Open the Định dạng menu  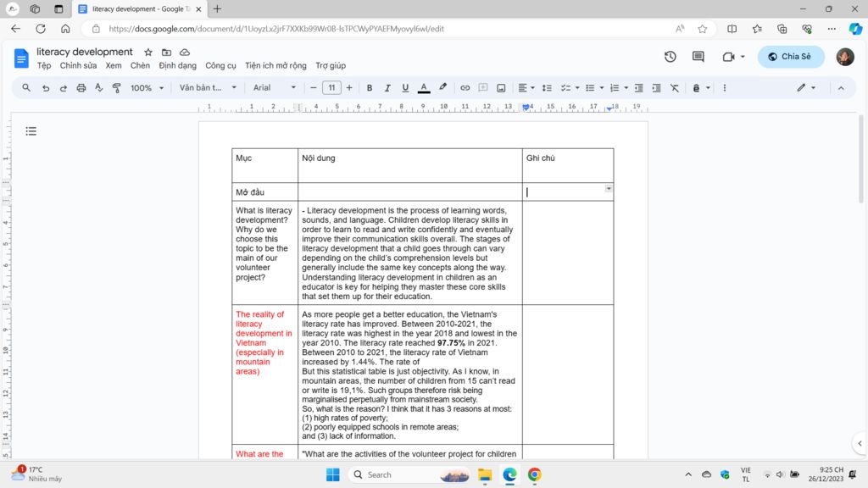tap(178, 65)
